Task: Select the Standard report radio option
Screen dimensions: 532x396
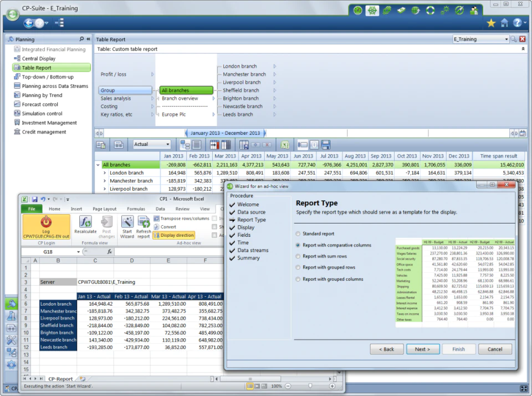Action: tap(298, 233)
